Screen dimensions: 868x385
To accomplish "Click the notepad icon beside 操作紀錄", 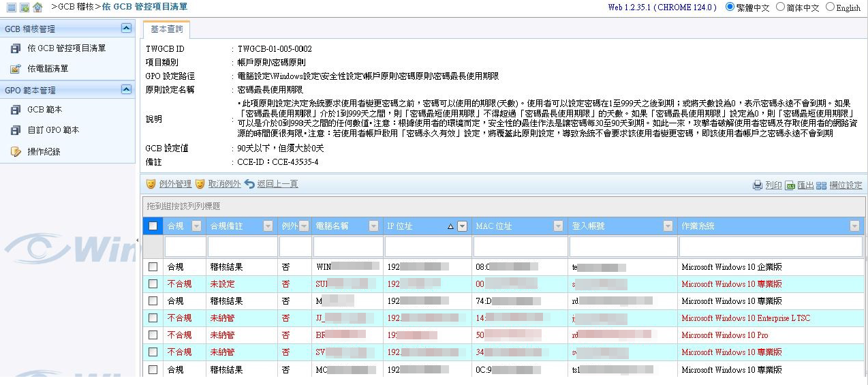I will (x=16, y=151).
